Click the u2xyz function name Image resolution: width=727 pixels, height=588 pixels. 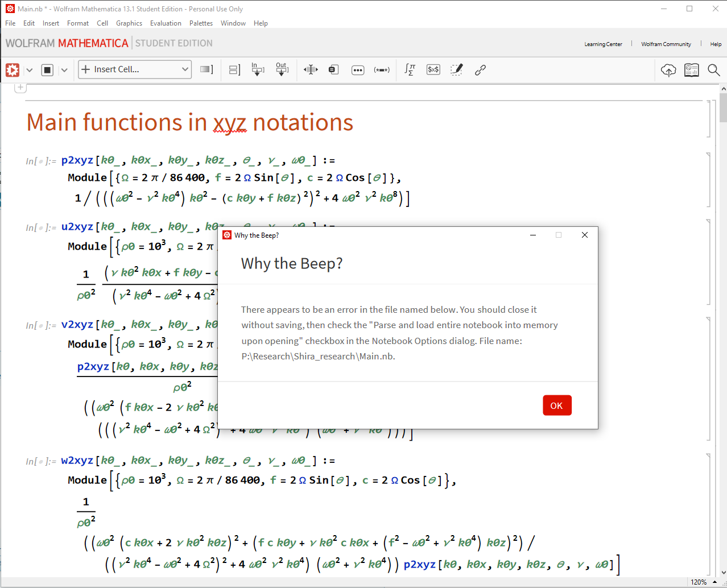point(77,226)
